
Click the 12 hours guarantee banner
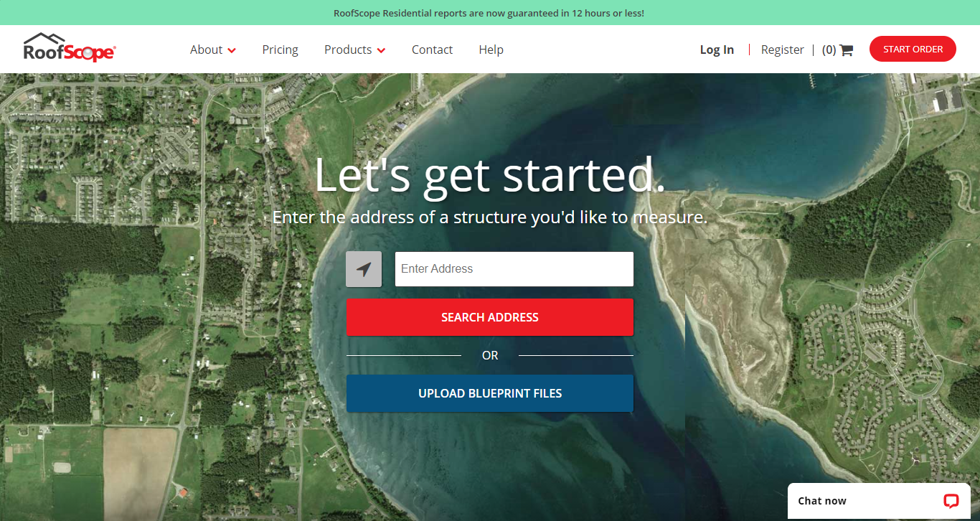[490, 13]
